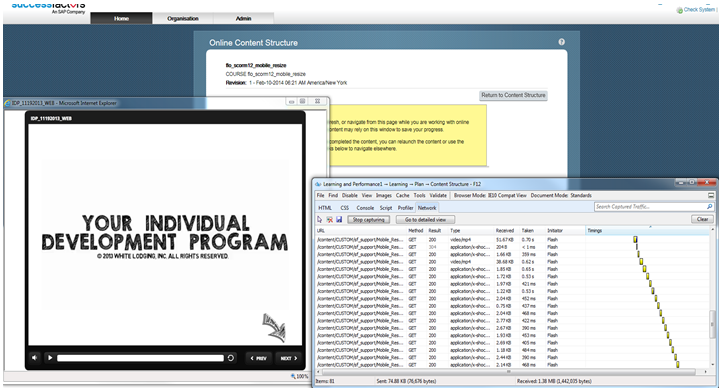Go to next slide with NEXT
The width and height of the screenshot is (719, 388).
coord(289,358)
